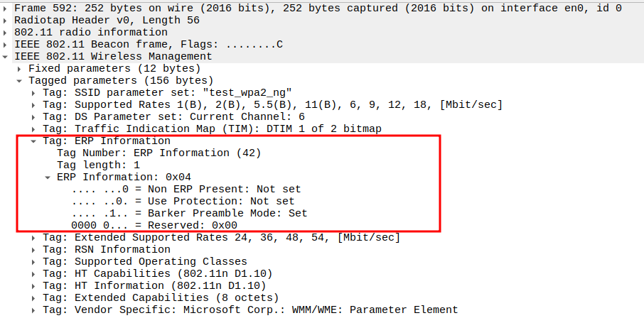Click the Traffic Indication Map (TIM) row
Screen dimensions: 644x323
212,129
